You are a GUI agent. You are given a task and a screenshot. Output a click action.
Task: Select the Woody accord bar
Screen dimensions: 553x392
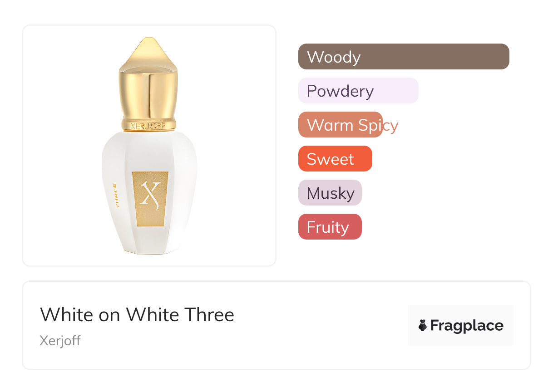(x=403, y=57)
